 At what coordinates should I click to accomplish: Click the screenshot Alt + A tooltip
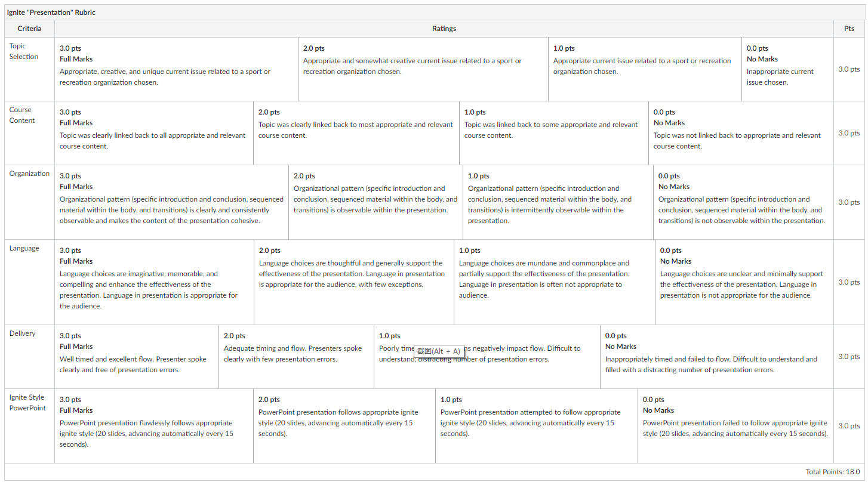(x=439, y=351)
